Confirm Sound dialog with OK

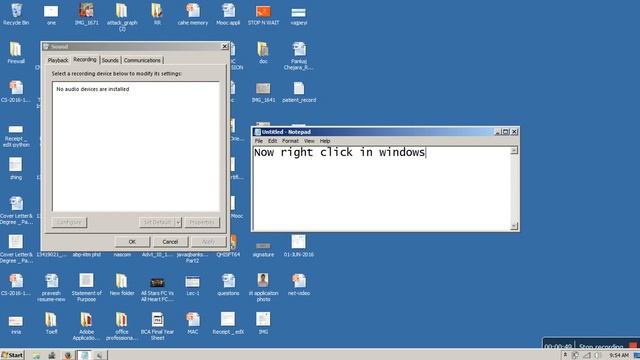coord(132,242)
